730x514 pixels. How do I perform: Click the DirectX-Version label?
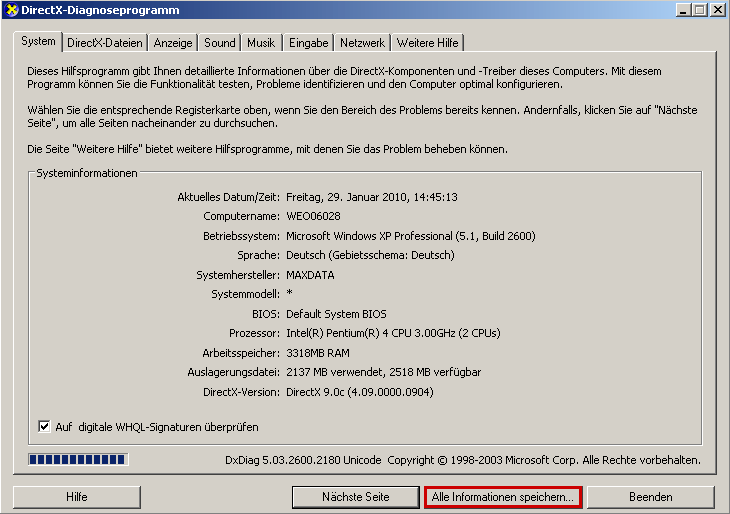(241, 392)
